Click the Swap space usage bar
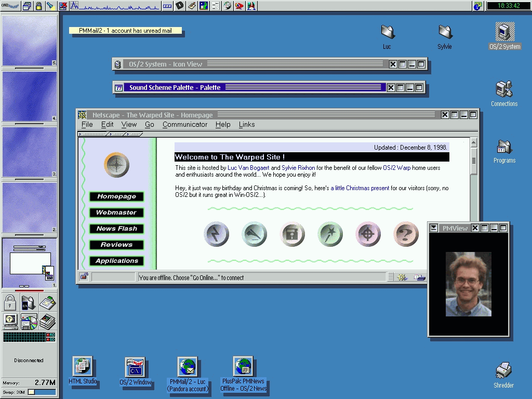This screenshot has height=399, width=532. pos(42,392)
